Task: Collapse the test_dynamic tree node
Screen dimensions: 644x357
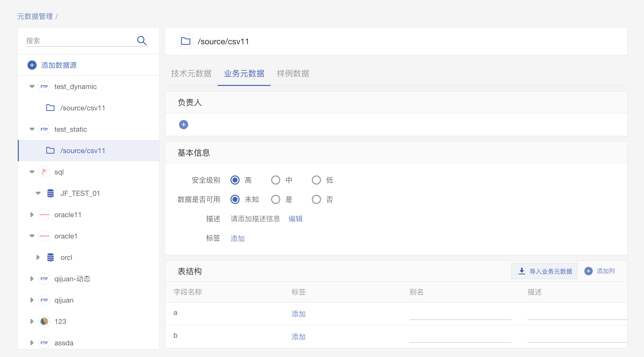Action: tap(32, 86)
